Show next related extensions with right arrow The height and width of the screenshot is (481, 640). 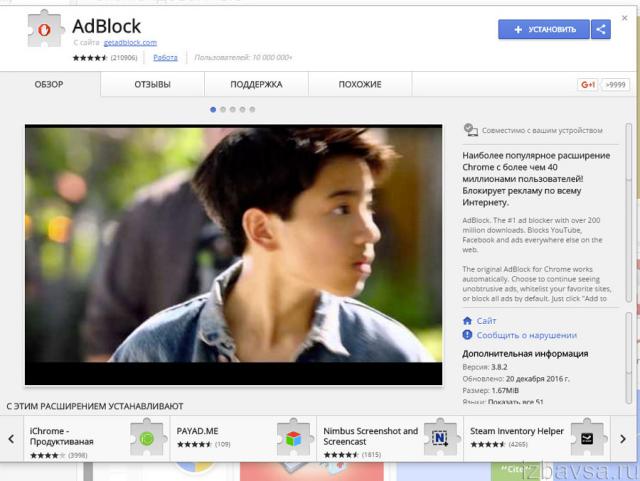pos(623,439)
